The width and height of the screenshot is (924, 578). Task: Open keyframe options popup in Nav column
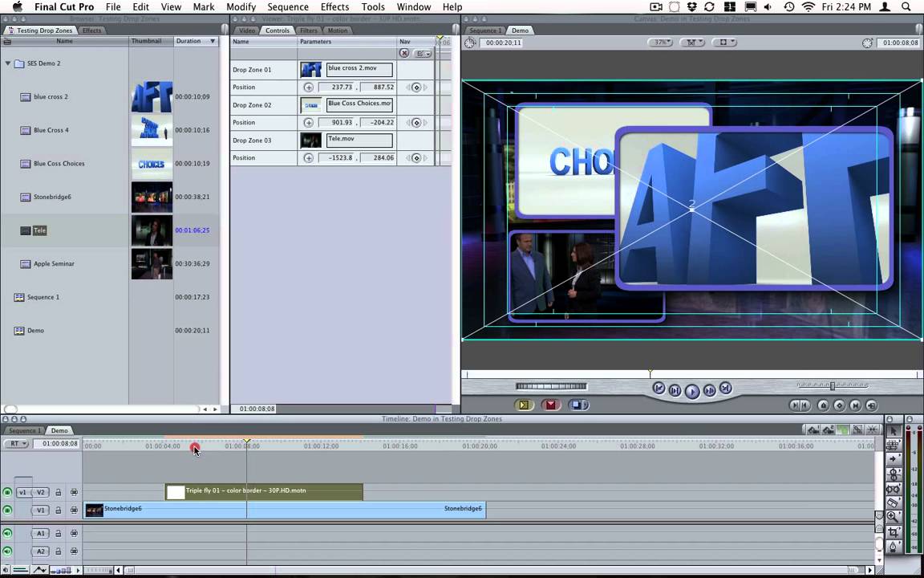(423, 53)
